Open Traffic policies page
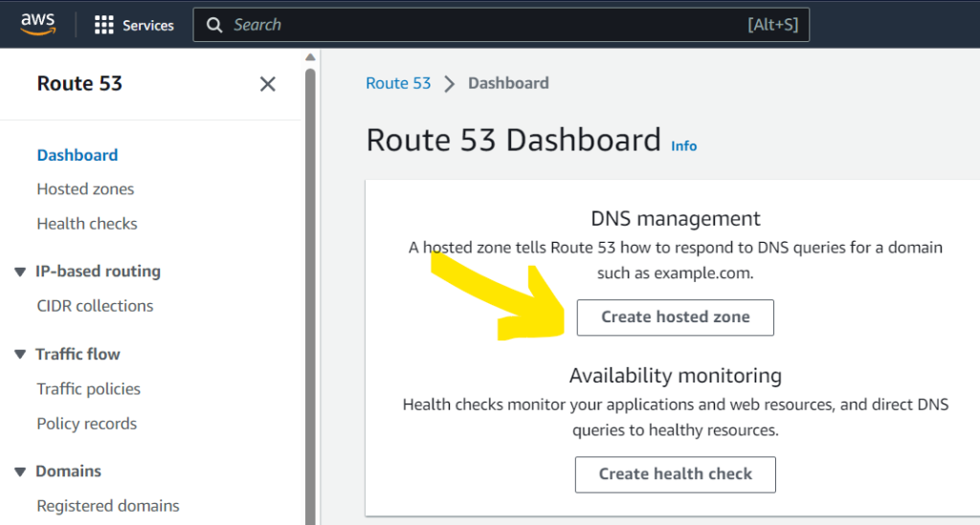This screenshot has width=980, height=525. point(88,389)
